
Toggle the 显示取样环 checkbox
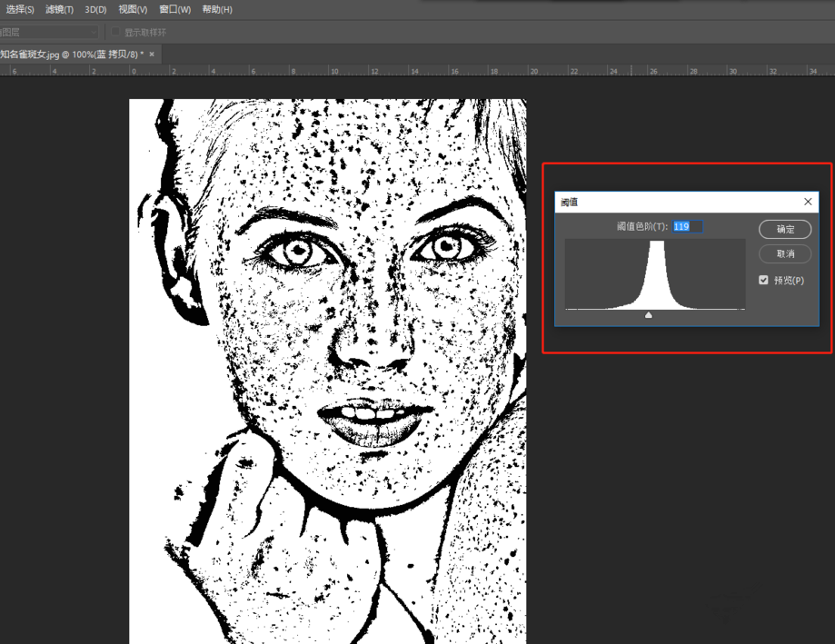[116, 33]
